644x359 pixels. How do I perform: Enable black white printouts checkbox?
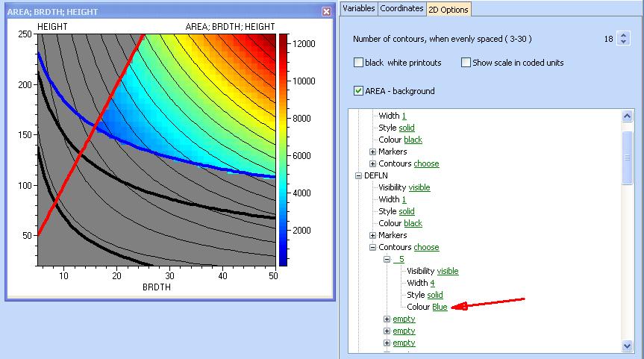click(359, 63)
